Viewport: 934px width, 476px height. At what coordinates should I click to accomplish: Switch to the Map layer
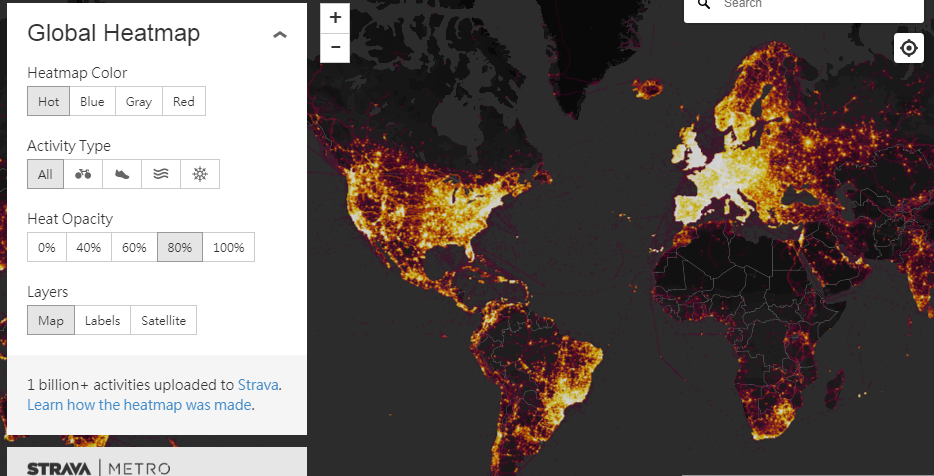click(x=51, y=320)
